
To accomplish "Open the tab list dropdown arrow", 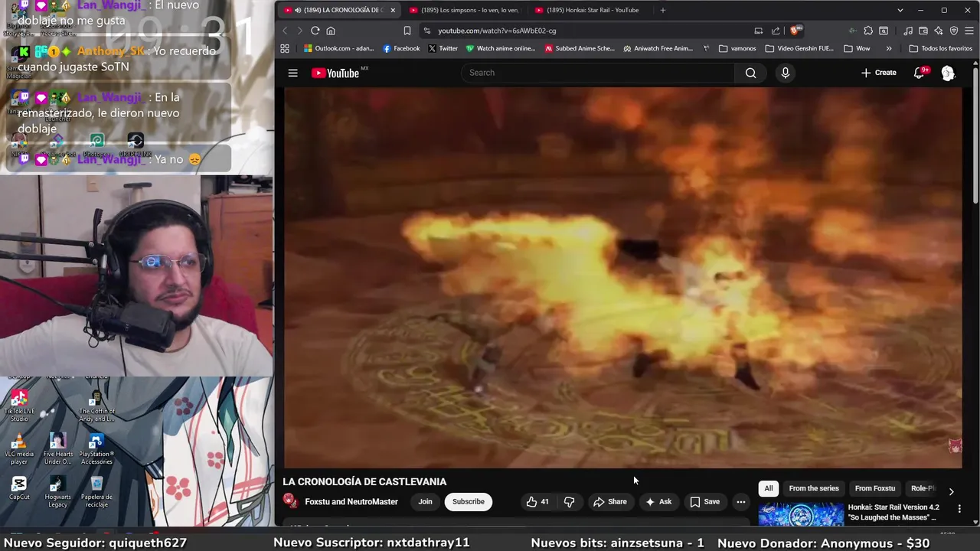I will click(900, 10).
